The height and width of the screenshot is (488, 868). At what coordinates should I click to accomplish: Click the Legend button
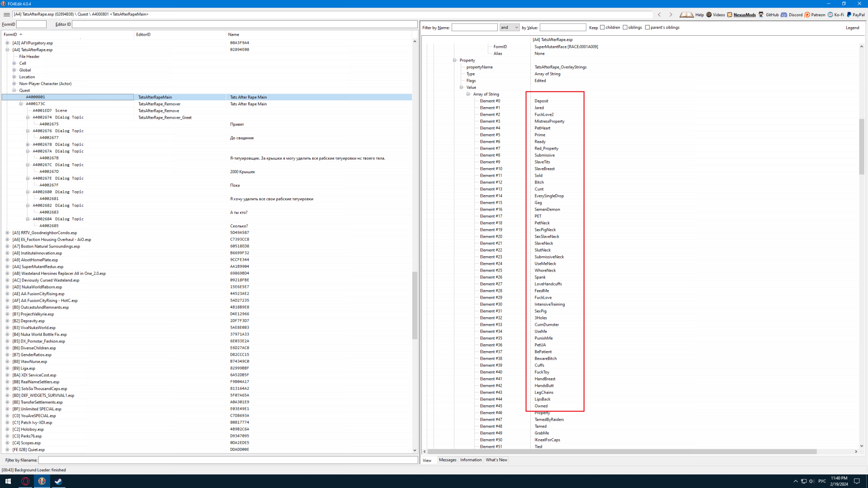pyautogui.click(x=852, y=28)
